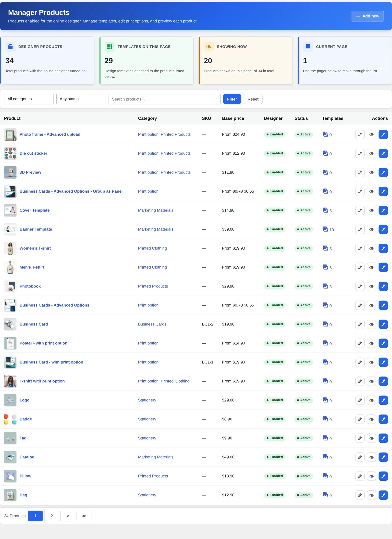
Task: Click Business Cards category link
Action: (152, 324)
